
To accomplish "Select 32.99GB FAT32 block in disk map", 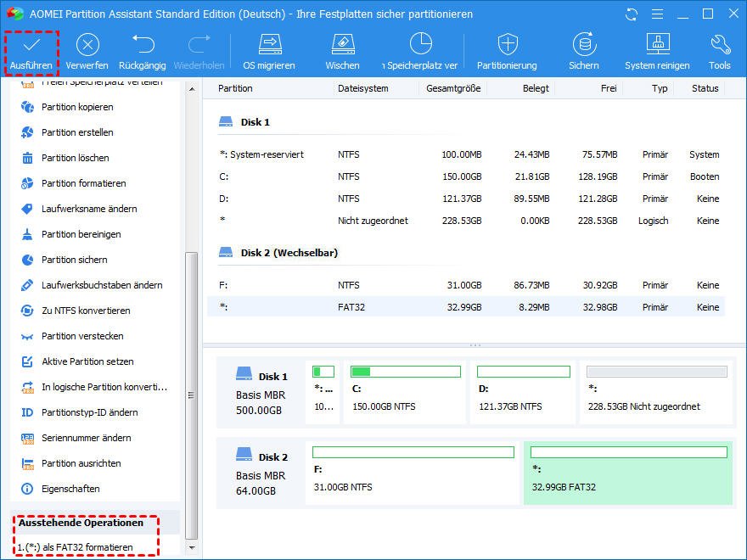I will (628, 473).
